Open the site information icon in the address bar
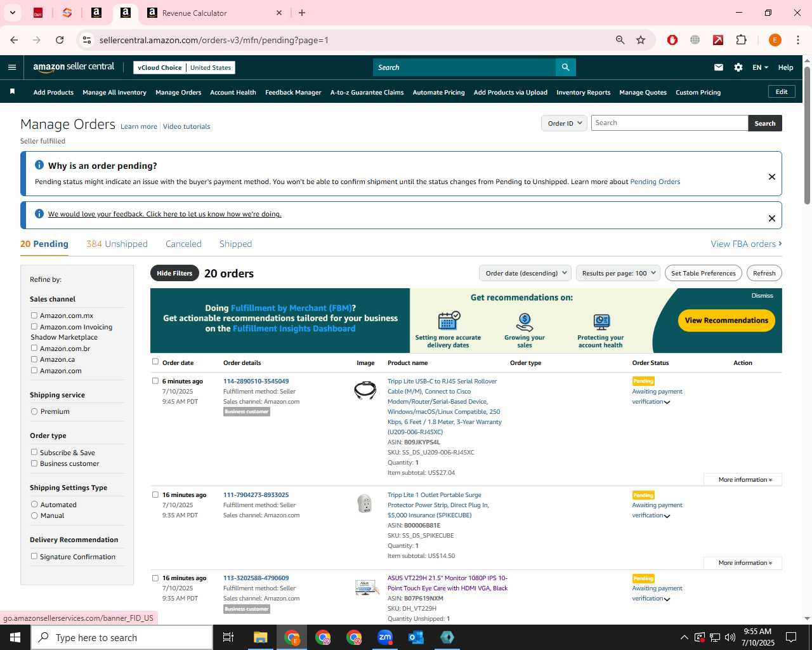The image size is (812, 650). (87, 40)
